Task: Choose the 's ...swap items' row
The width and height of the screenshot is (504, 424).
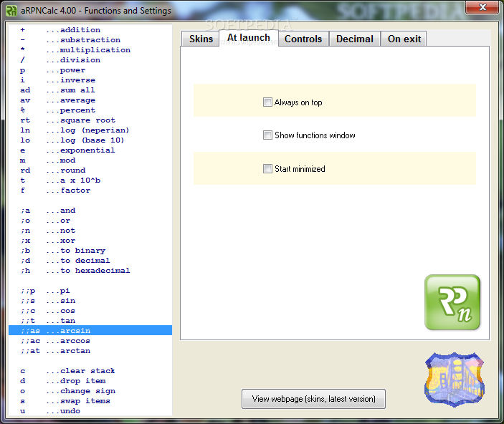Action: point(90,400)
